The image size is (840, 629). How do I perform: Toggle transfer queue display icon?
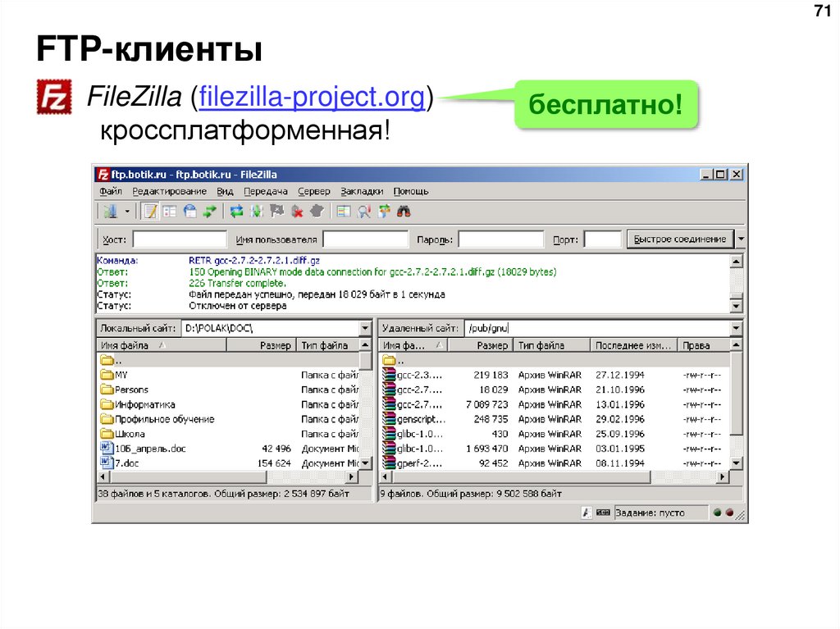click(209, 211)
